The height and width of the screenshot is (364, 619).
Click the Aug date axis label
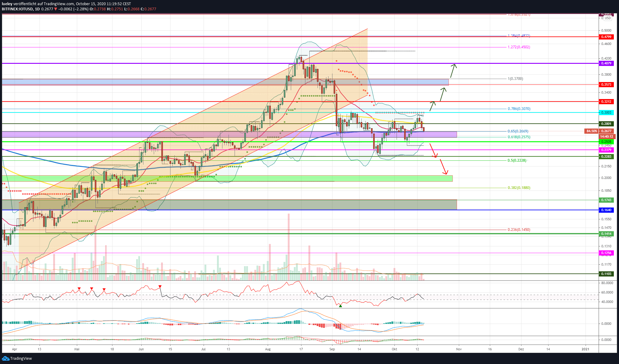pos(268,349)
